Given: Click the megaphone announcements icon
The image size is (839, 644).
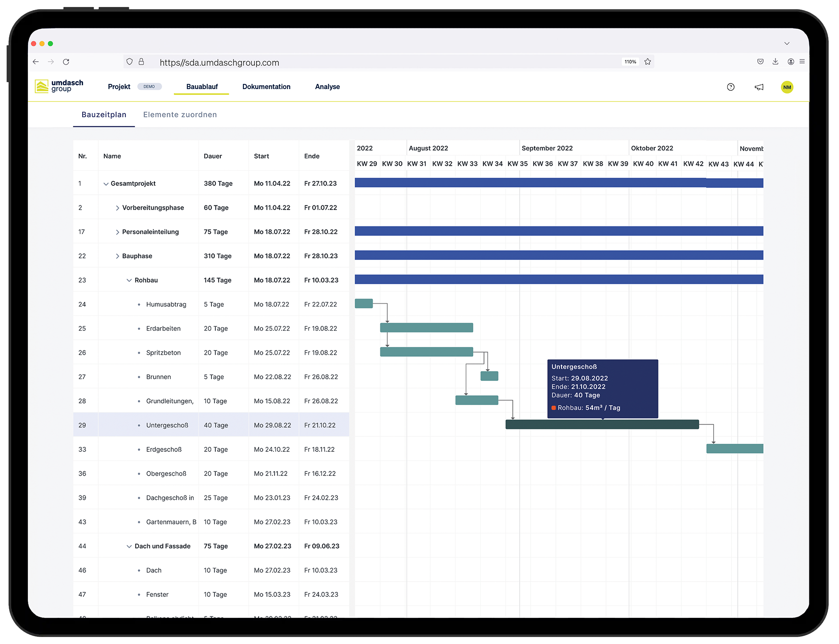Looking at the screenshot, I should pyautogui.click(x=759, y=87).
